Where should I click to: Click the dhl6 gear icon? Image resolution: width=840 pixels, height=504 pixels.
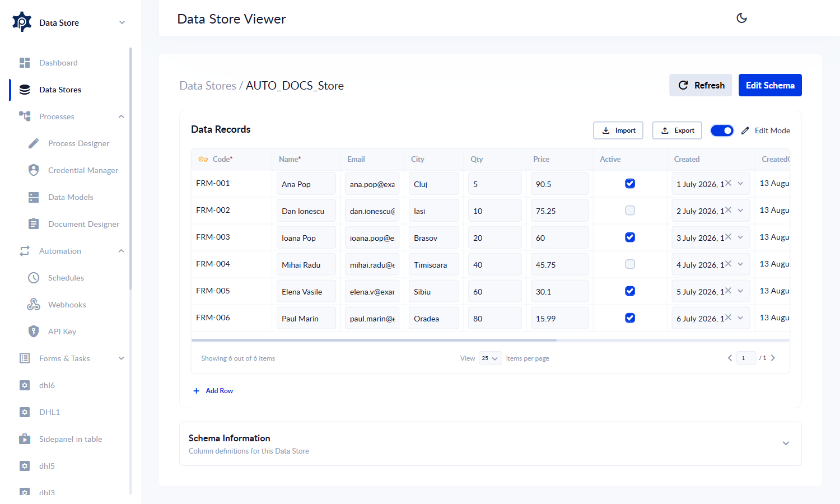[x=25, y=385]
